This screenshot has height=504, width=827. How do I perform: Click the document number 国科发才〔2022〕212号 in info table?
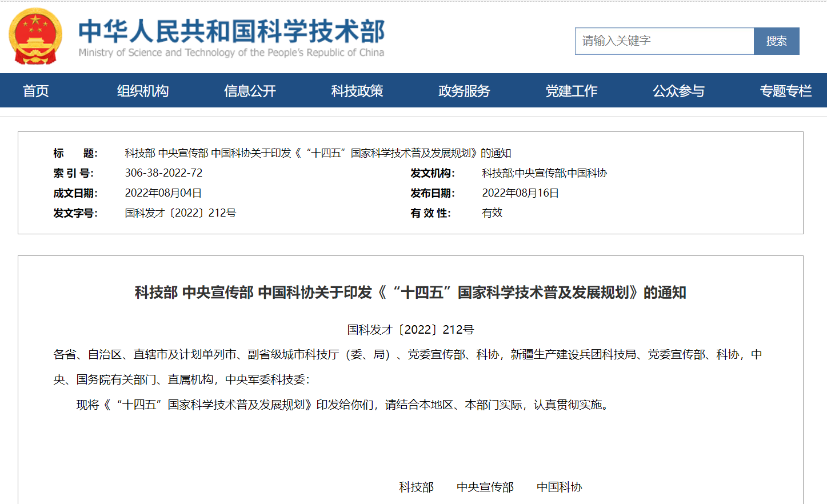tap(181, 213)
